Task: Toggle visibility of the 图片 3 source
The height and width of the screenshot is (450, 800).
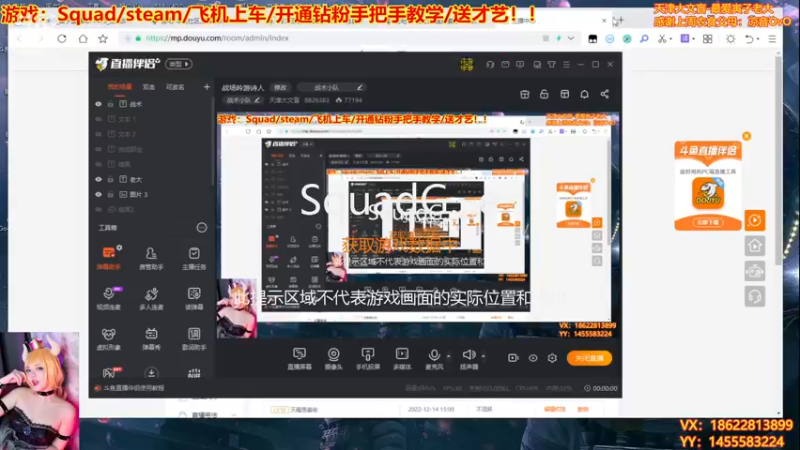Action: click(98, 194)
